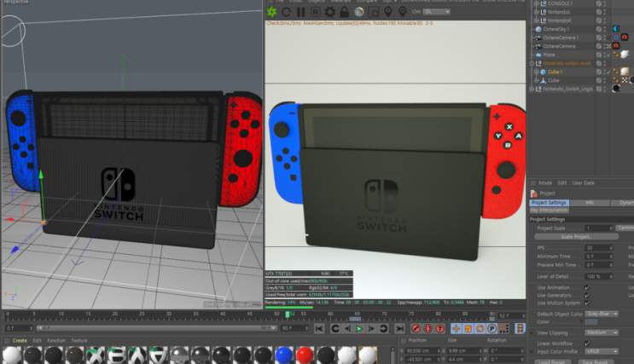Open Texture menu in material manager
Screen dimensions: 634x364
(x=79, y=341)
